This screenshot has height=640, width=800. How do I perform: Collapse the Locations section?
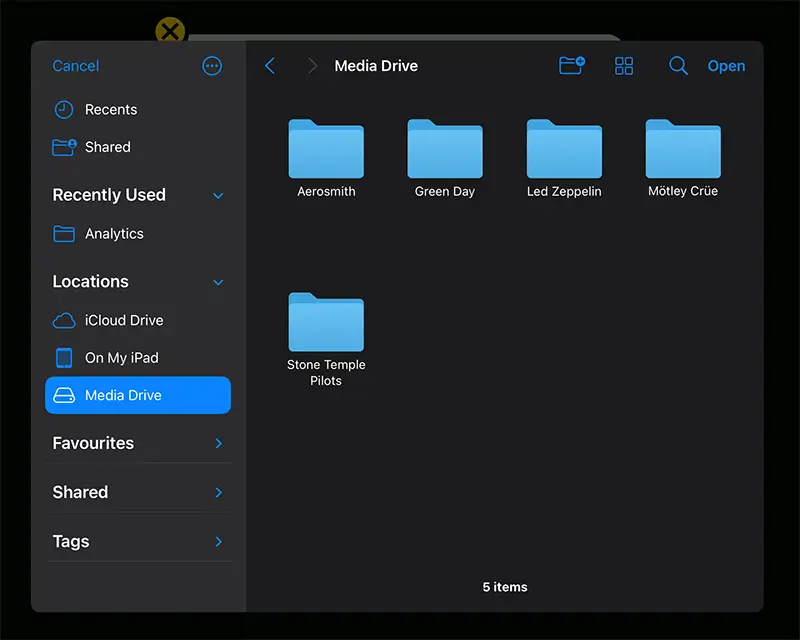218,282
